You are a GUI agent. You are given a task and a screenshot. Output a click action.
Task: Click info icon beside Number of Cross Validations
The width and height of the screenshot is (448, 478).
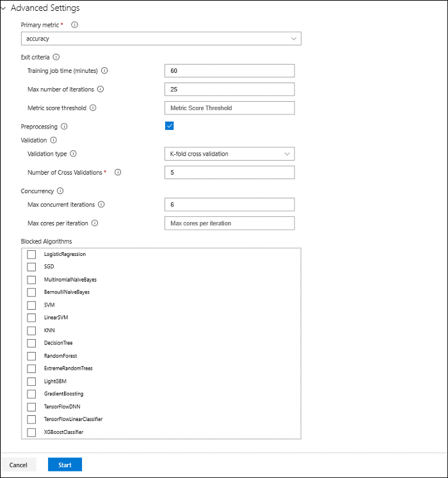click(118, 172)
